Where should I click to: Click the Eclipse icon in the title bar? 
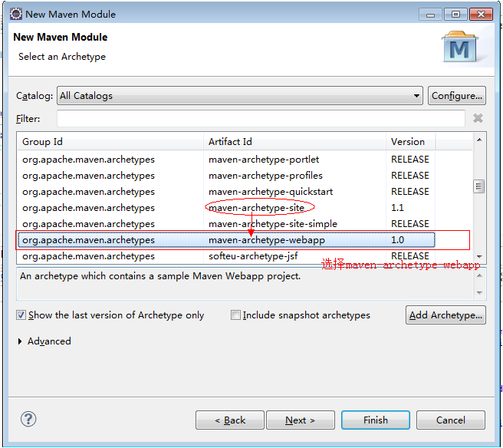(x=15, y=14)
